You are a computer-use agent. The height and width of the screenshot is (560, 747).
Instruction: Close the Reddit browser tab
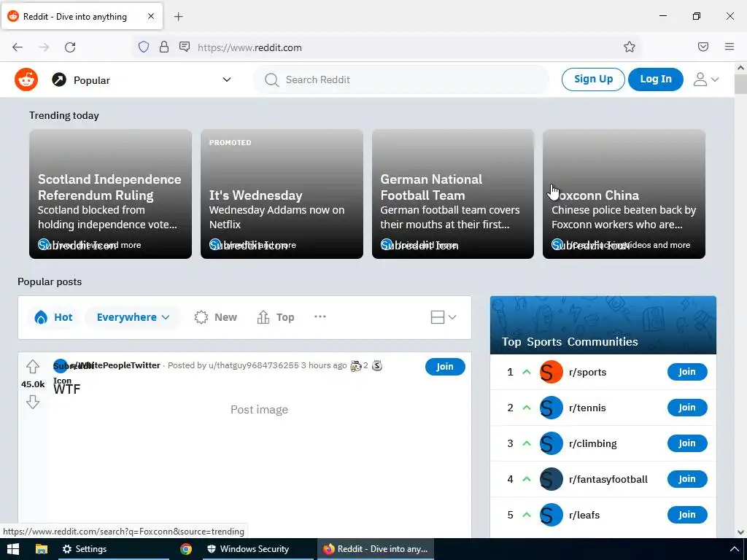pos(151,16)
